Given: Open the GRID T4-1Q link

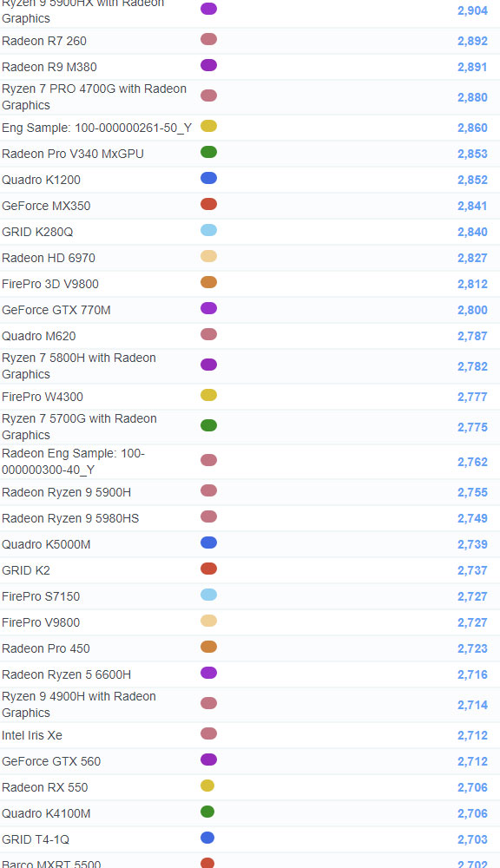Looking at the screenshot, I should click(36, 839).
